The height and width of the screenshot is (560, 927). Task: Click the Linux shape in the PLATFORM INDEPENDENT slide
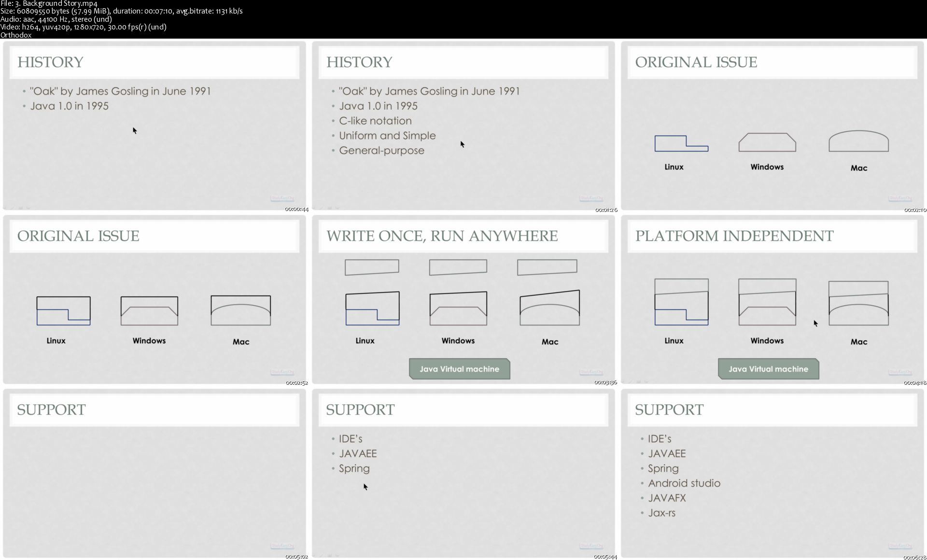coord(681,302)
